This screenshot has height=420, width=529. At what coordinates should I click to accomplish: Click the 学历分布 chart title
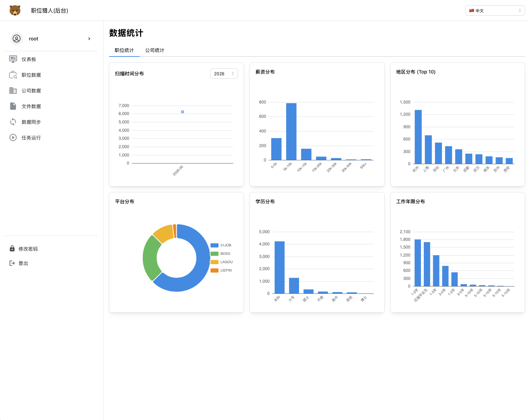(265, 201)
